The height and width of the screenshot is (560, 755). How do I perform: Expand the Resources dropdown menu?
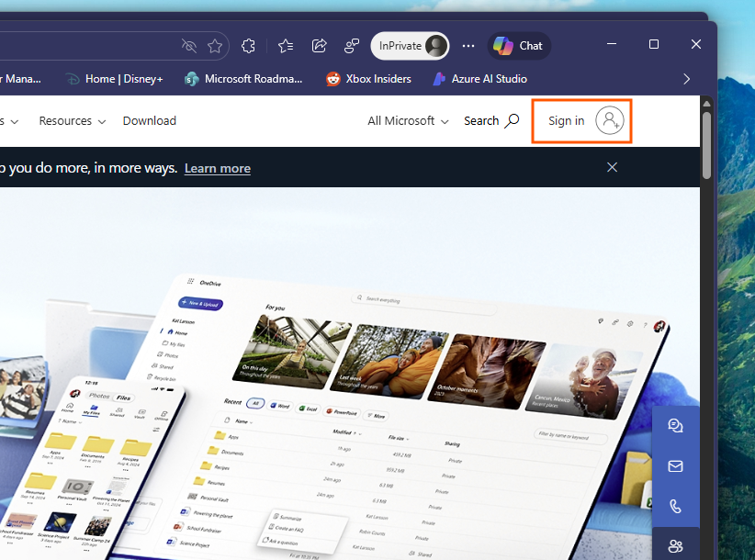tap(73, 121)
